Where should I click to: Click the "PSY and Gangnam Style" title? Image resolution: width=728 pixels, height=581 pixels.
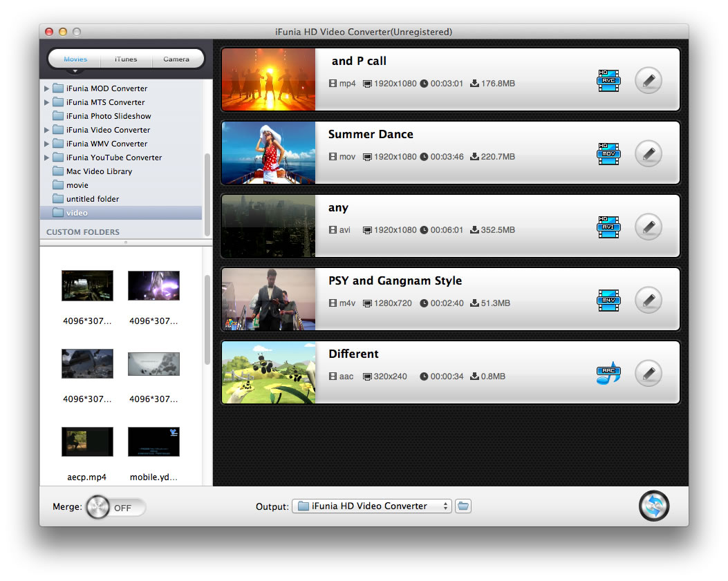(x=395, y=280)
